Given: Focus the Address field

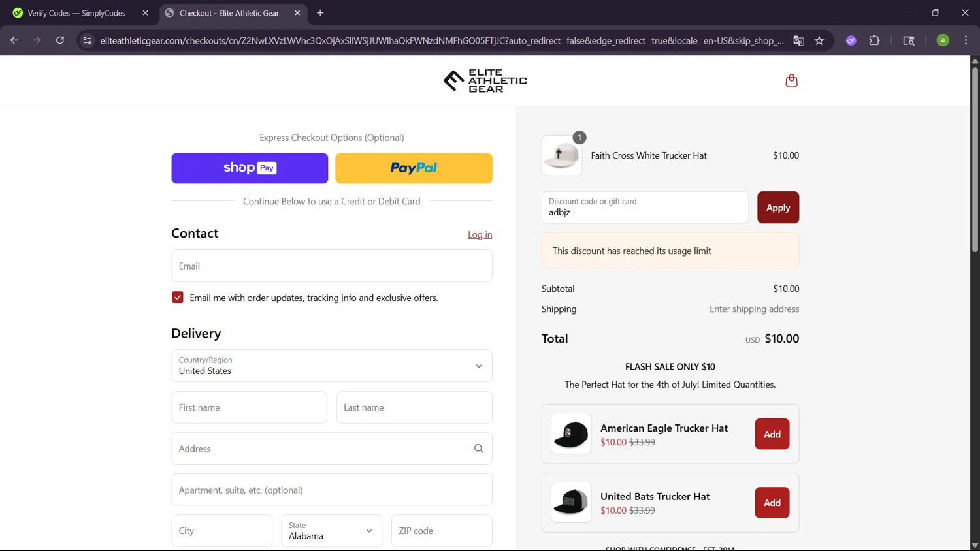Looking at the screenshot, I should [x=332, y=449].
